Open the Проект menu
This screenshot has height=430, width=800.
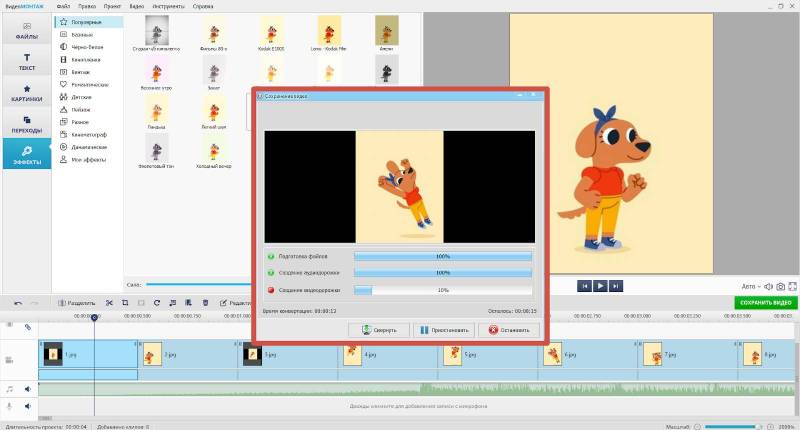click(x=112, y=7)
